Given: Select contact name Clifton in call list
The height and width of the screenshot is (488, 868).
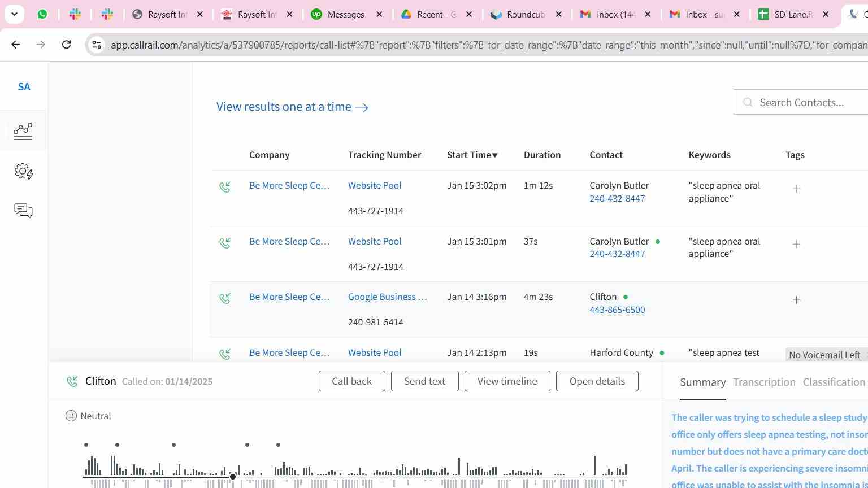Looking at the screenshot, I should point(603,297).
